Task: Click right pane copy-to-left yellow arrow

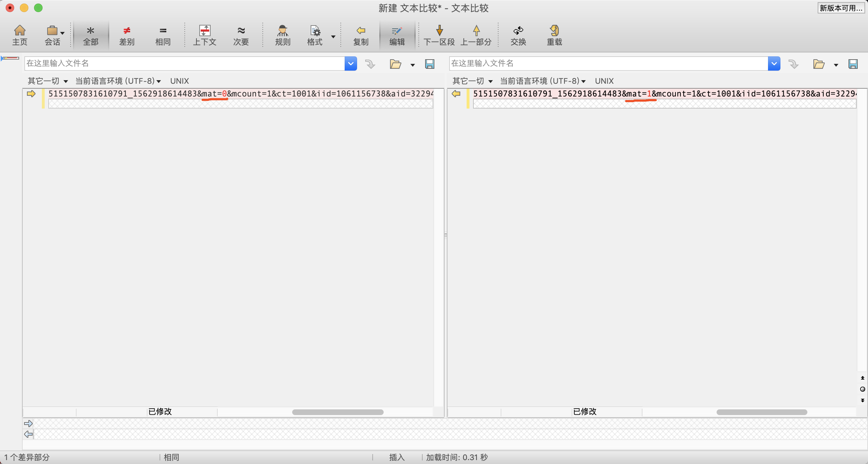Action: click(x=456, y=94)
